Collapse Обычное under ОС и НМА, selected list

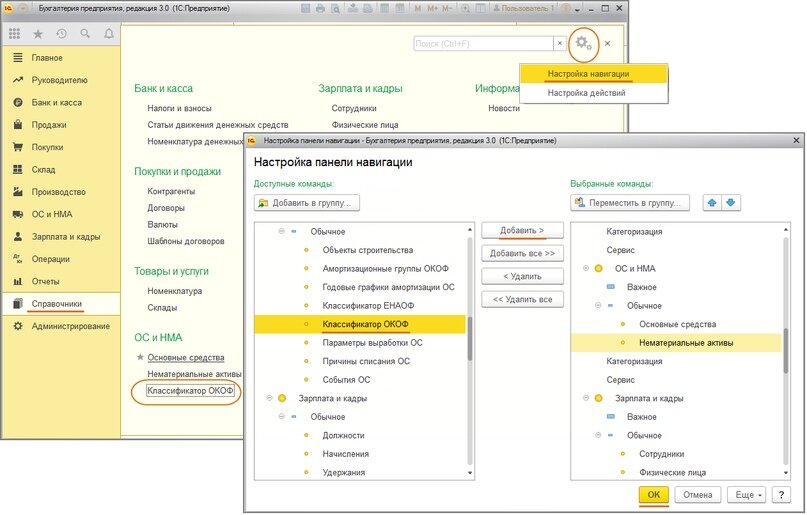(x=598, y=306)
